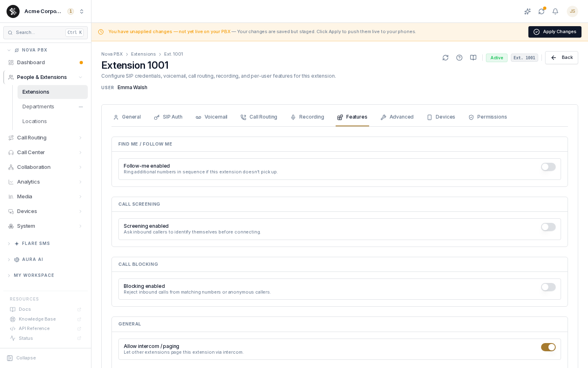
Task: Click the System sidebar icon
Action: tap(11, 226)
